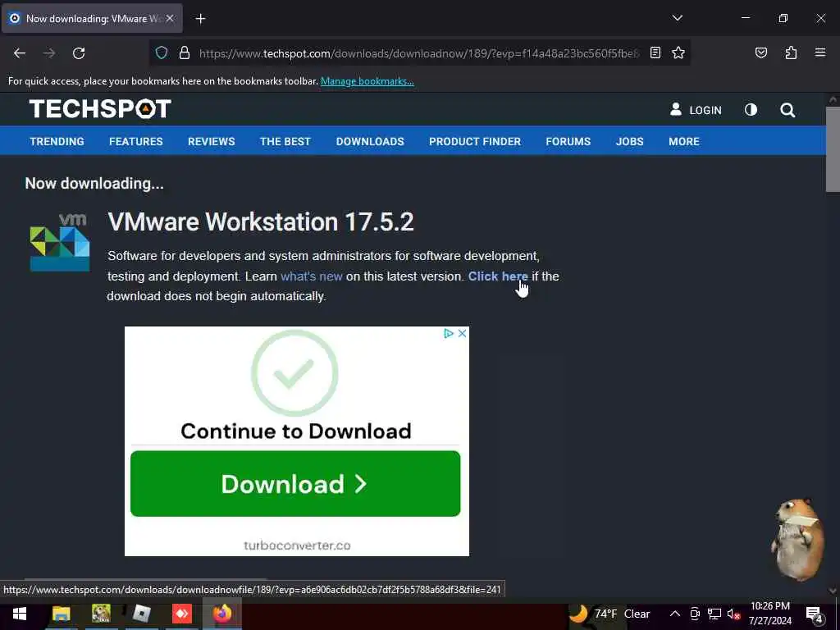This screenshot has height=630, width=840.
Task: Close the ad with the X icon
Action: [463, 333]
